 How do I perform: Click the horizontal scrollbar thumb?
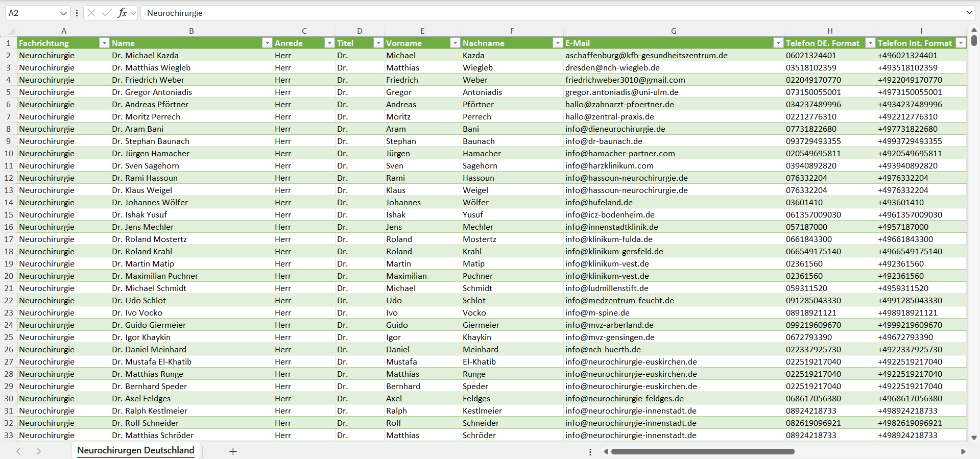(702, 451)
